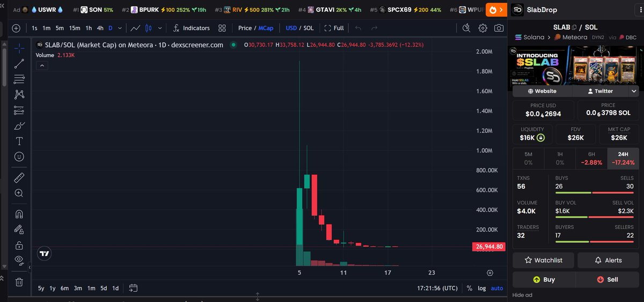Toggle magnet mode for drawings
Image resolution: width=644 pixels, height=302 pixels.
click(x=19, y=214)
